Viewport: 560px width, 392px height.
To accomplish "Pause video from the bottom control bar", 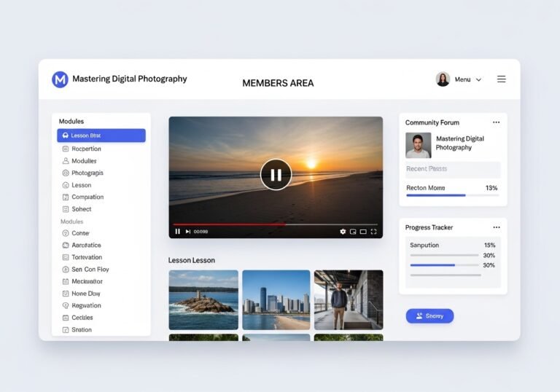I will [x=177, y=232].
